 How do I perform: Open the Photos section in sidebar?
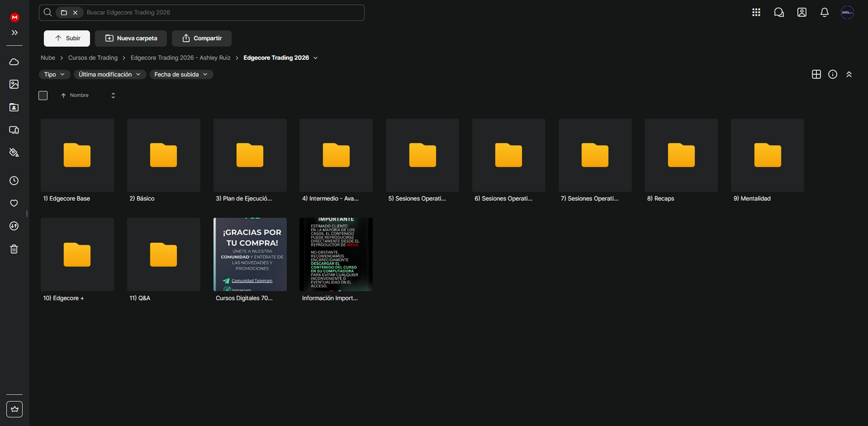14,85
